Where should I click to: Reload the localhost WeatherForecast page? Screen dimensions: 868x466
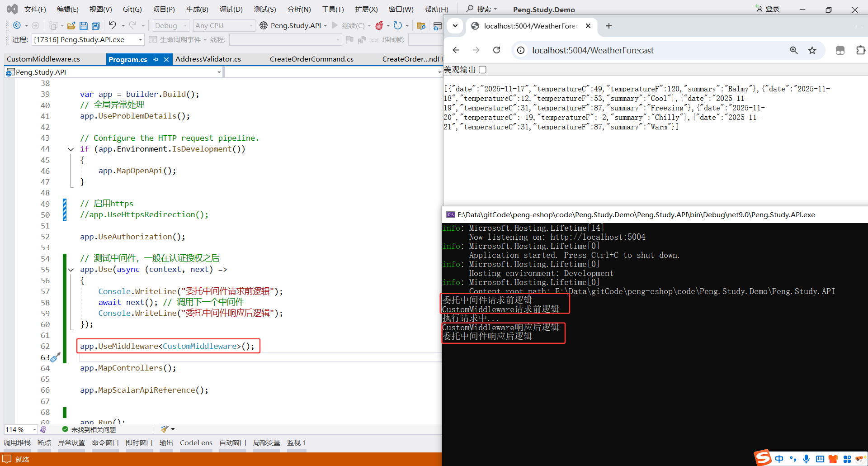pos(496,50)
